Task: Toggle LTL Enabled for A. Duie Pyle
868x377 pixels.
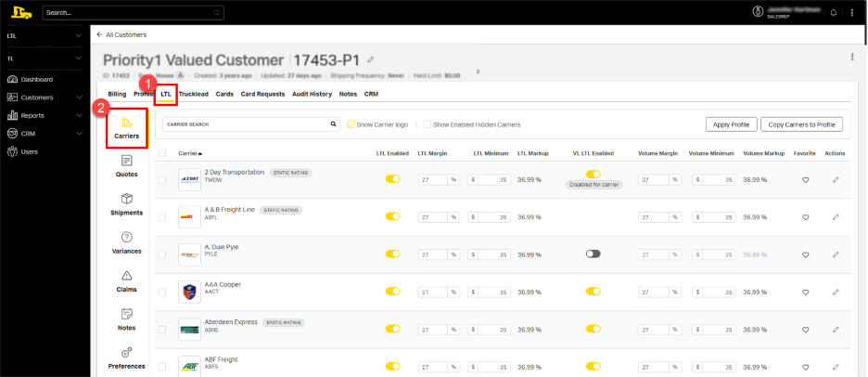Action: pyautogui.click(x=392, y=253)
